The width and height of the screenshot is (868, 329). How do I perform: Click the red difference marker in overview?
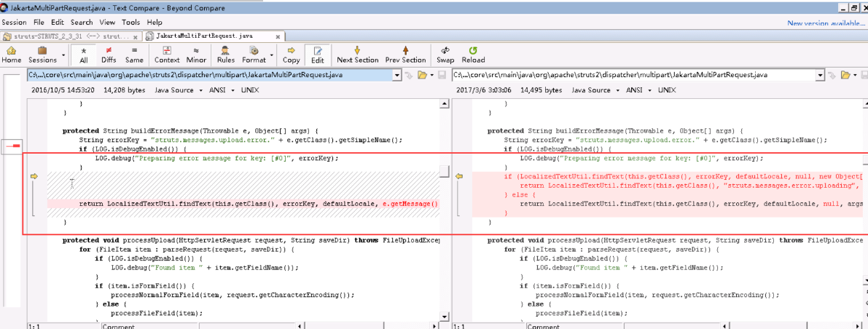pyautogui.click(x=15, y=146)
